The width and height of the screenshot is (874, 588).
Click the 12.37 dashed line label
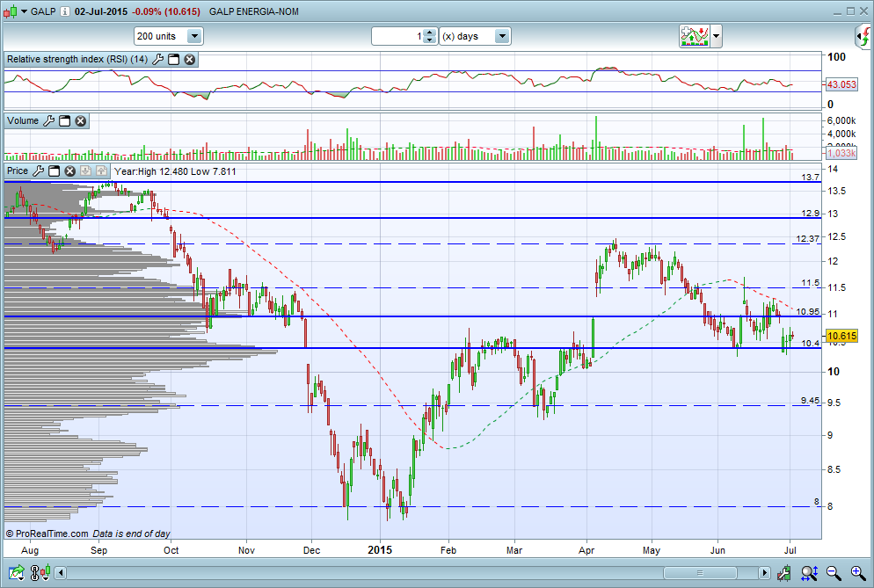(x=808, y=238)
